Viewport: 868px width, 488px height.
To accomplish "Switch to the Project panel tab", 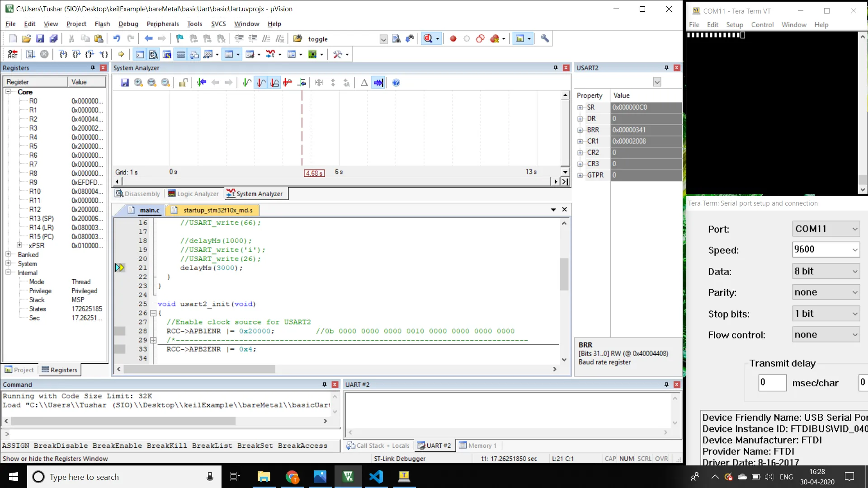I will click(x=19, y=370).
